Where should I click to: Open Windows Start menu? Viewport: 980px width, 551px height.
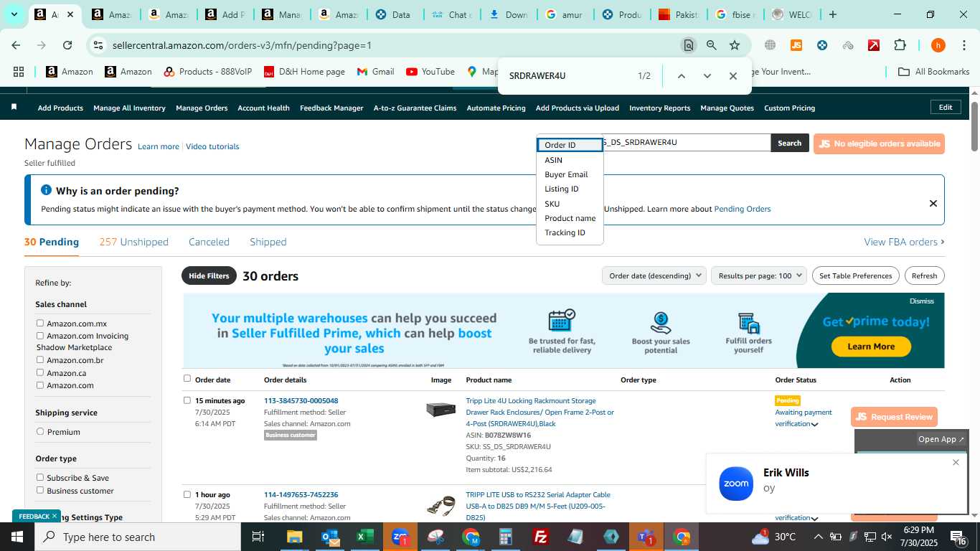[x=17, y=537]
